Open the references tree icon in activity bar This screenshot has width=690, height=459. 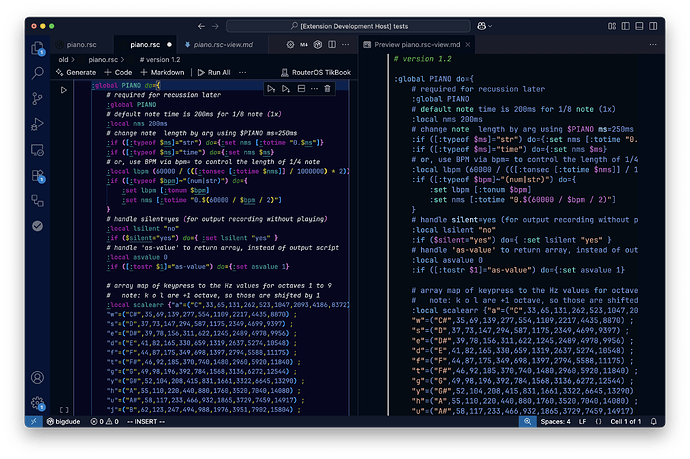click(38, 201)
